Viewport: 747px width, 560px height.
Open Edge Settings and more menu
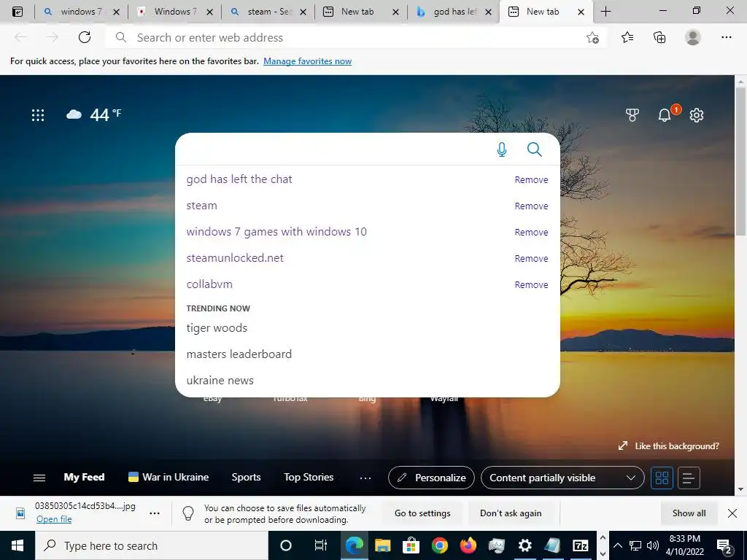(726, 37)
